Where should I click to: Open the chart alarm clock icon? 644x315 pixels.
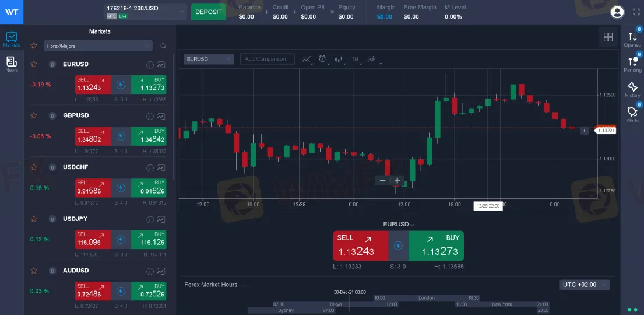(x=323, y=60)
